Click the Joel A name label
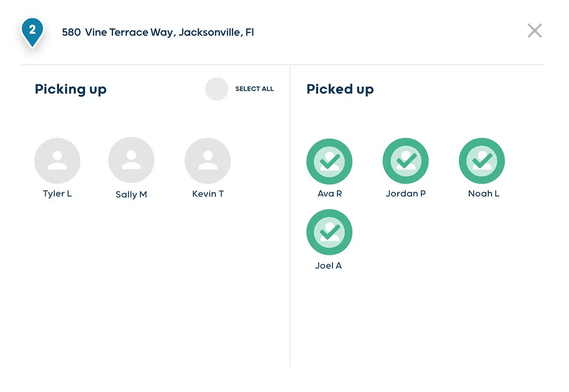Screen dimensions: 569x392 (x=329, y=266)
